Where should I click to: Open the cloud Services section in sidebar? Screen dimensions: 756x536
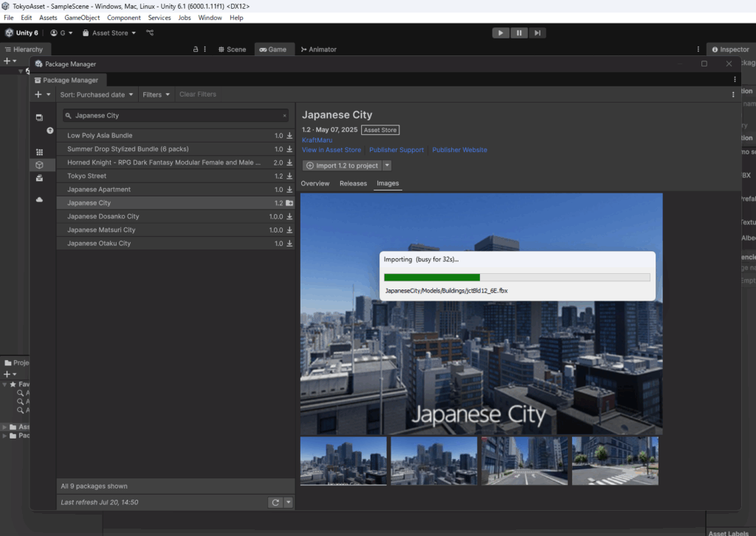[40, 199]
